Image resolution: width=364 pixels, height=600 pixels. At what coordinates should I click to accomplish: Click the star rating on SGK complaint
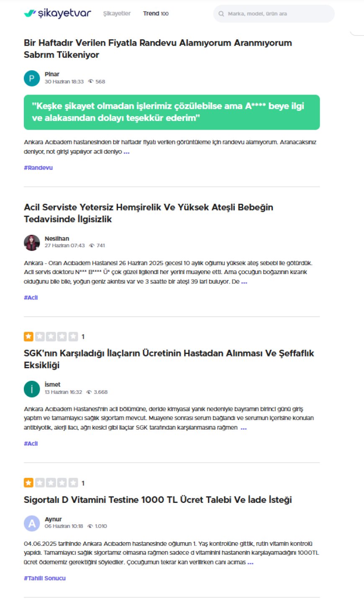pyautogui.click(x=51, y=336)
